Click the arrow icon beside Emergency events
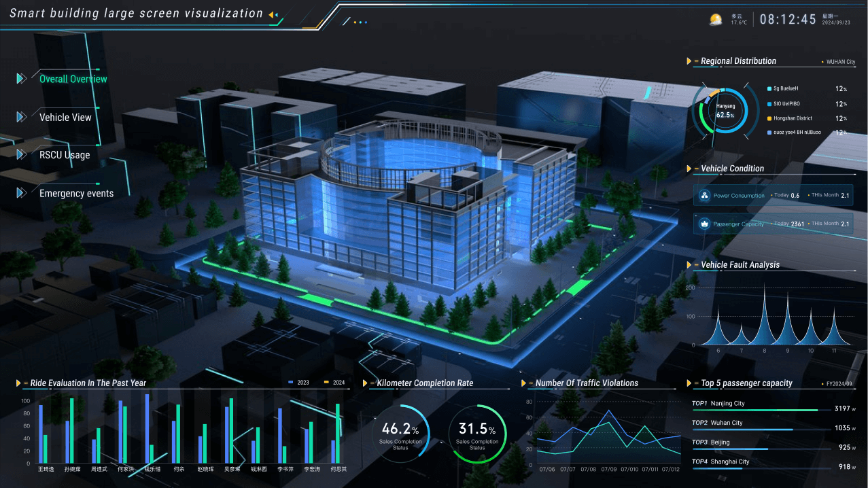The height and width of the screenshot is (488, 868). click(x=22, y=193)
